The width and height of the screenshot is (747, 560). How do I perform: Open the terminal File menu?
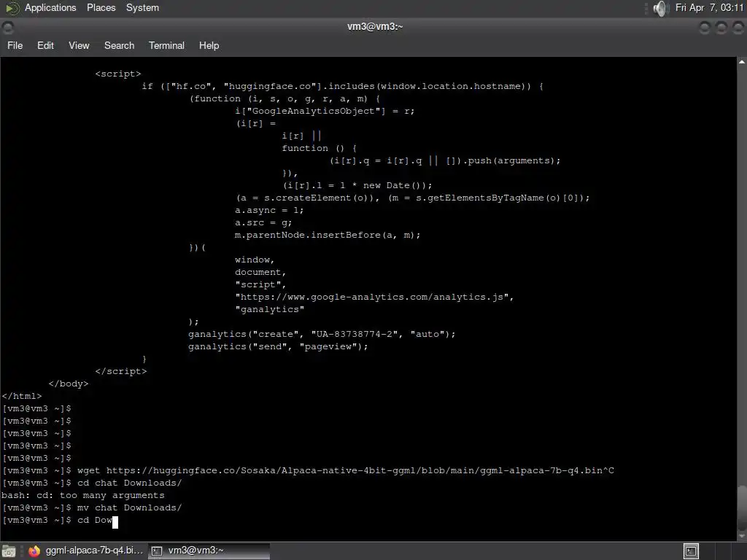(15, 45)
